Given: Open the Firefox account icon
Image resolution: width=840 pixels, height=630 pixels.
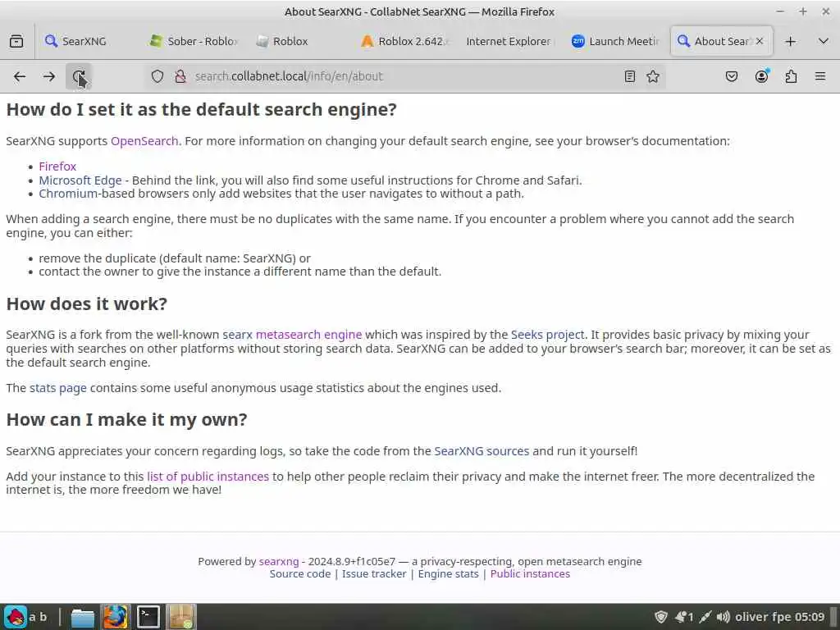Looking at the screenshot, I should point(761,76).
